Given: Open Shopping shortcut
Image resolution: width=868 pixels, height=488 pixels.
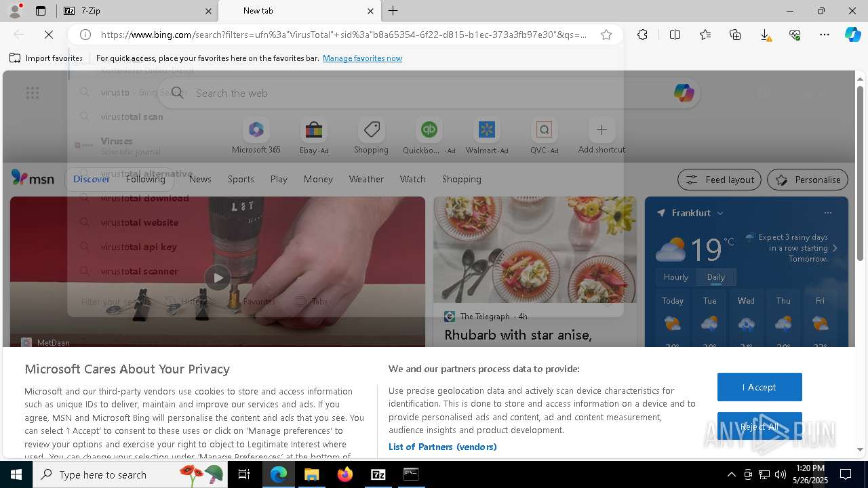Looking at the screenshot, I should tap(371, 137).
